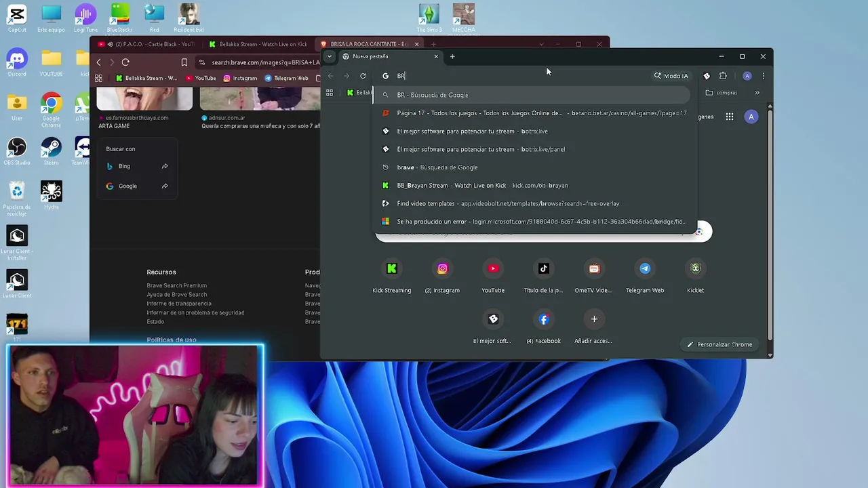Image resolution: width=868 pixels, height=488 pixels.
Task: Switch to P.A.C.O. - Castle Black YouTube tab
Action: (x=146, y=44)
